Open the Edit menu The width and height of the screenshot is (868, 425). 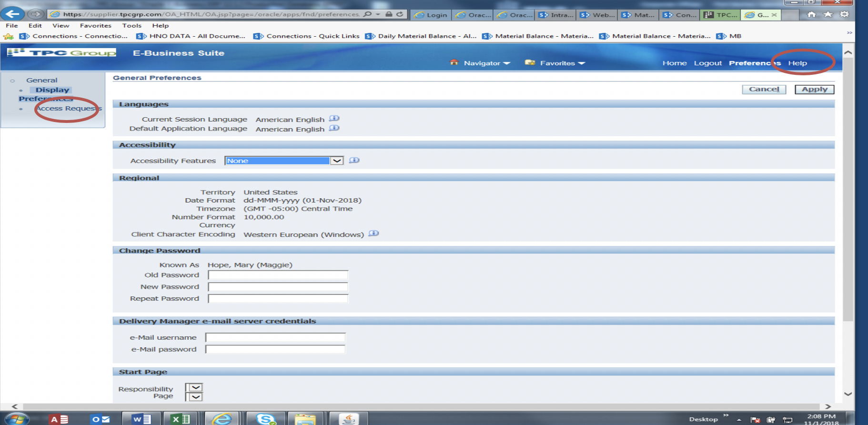35,26
